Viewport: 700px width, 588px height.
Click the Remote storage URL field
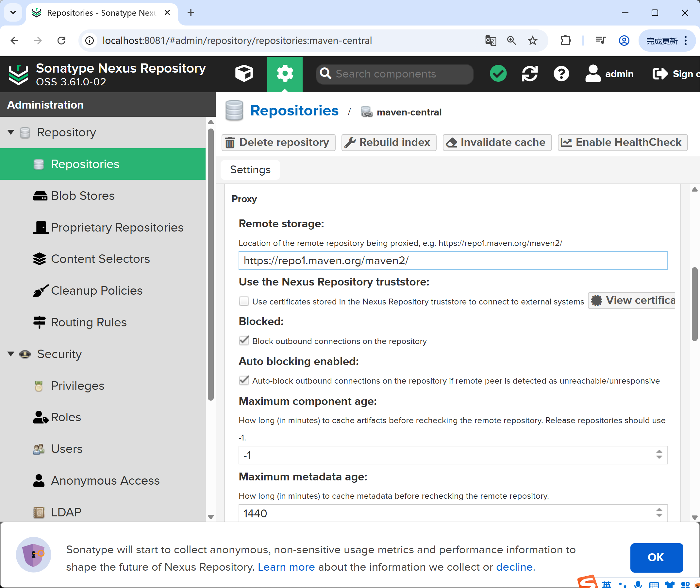pyautogui.click(x=453, y=261)
